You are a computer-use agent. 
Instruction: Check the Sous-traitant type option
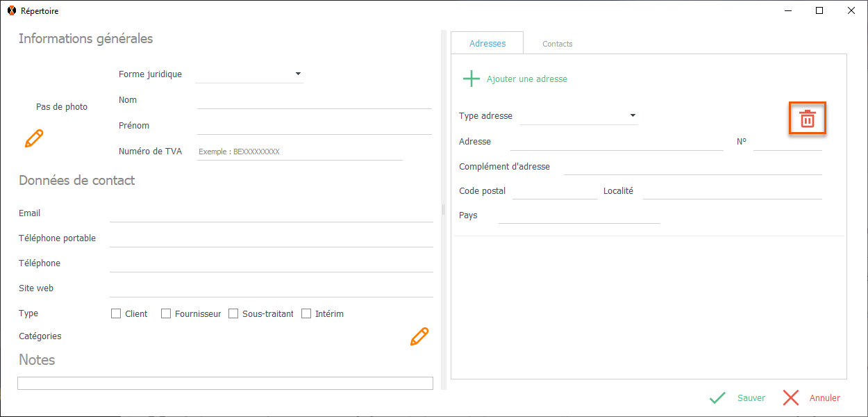(x=233, y=313)
